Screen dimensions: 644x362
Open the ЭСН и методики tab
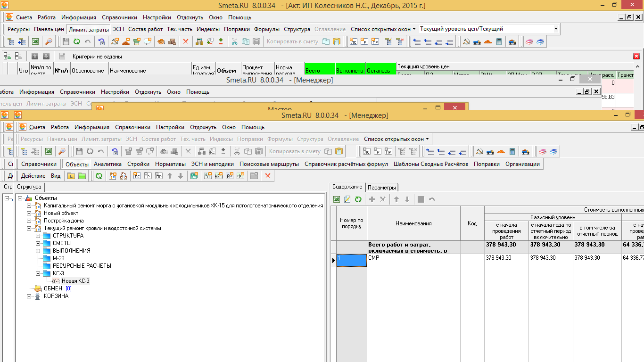click(x=212, y=164)
